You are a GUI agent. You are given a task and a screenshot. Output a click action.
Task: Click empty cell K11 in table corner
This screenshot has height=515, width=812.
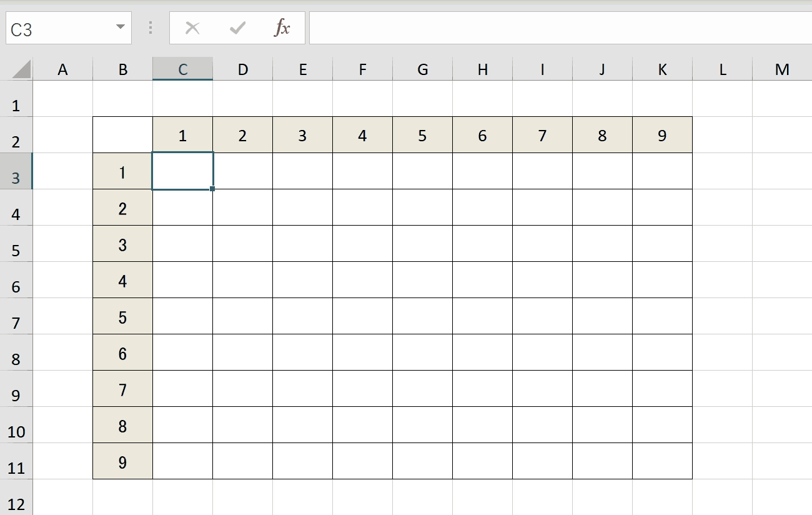pyautogui.click(x=662, y=461)
